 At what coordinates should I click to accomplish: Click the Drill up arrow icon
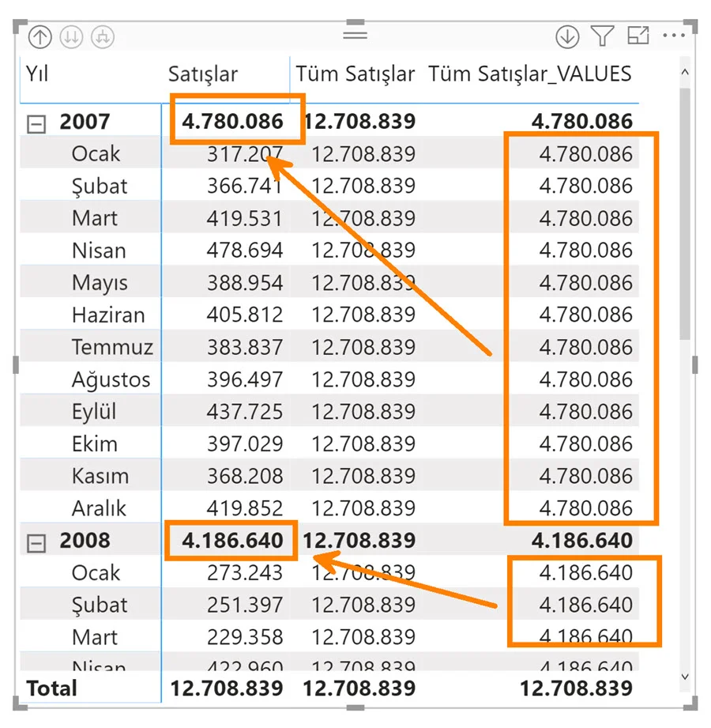coord(39,36)
